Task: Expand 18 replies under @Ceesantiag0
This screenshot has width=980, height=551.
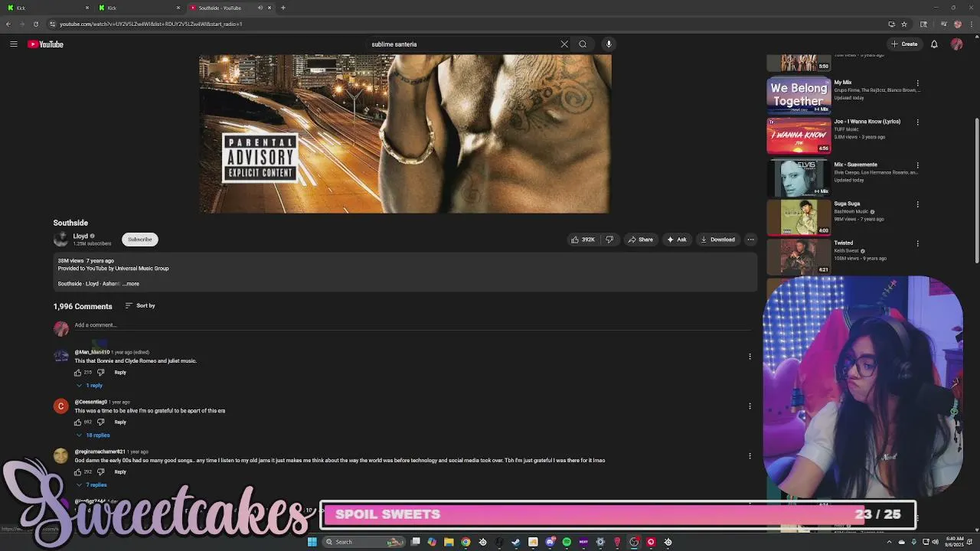Action: click(93, 435)
